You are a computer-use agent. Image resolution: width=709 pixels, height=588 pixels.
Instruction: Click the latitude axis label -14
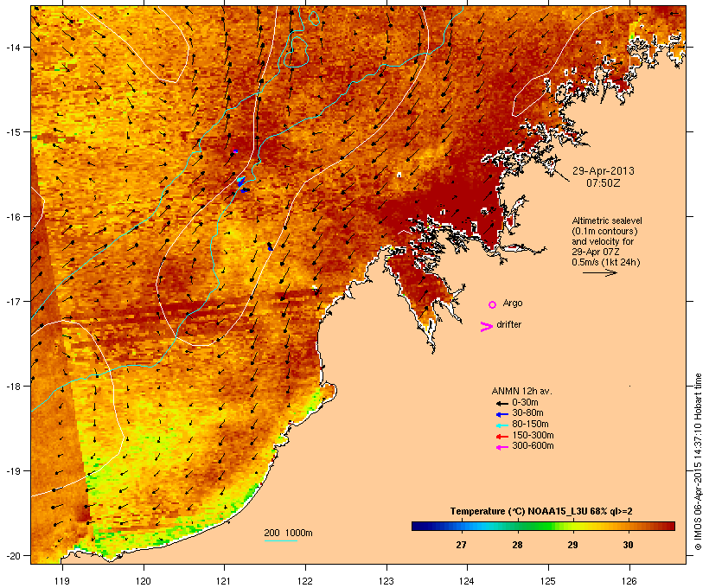coord(12,47)
